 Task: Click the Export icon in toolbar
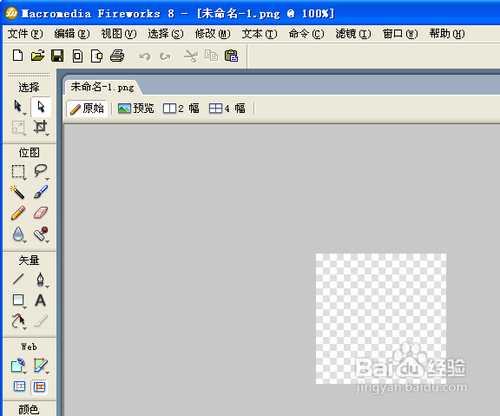click(97, 56)
